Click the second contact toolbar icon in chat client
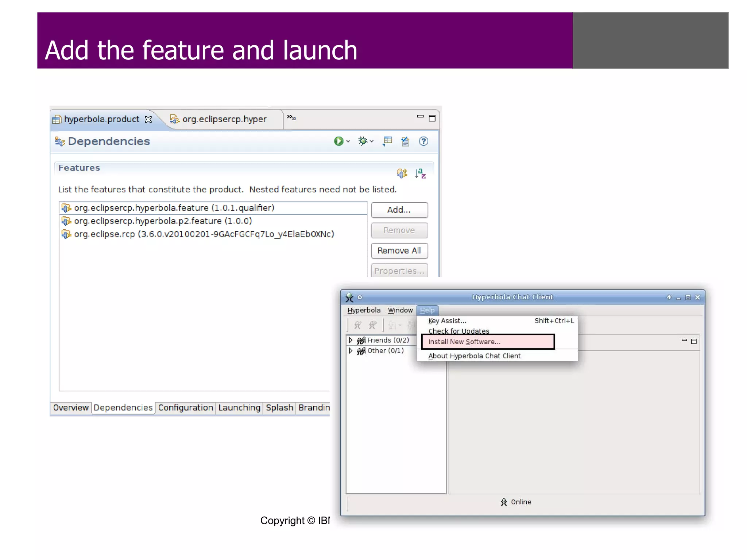The height and width of the screenshot is (560, 747). [x=372, y=325]
